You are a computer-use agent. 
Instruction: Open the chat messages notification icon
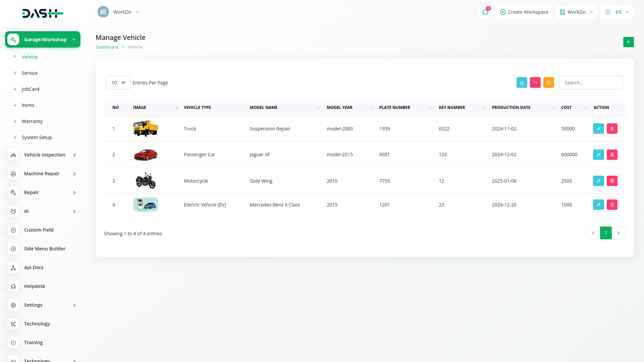485,12
